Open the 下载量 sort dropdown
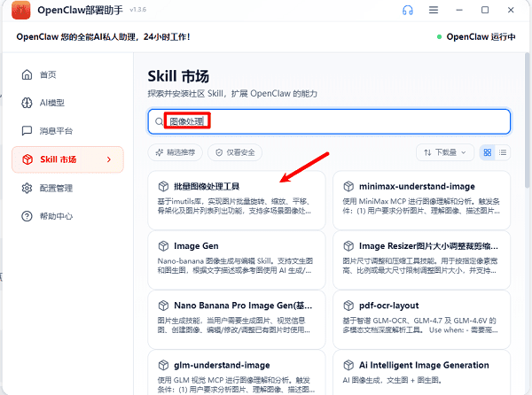 (445, 152)
